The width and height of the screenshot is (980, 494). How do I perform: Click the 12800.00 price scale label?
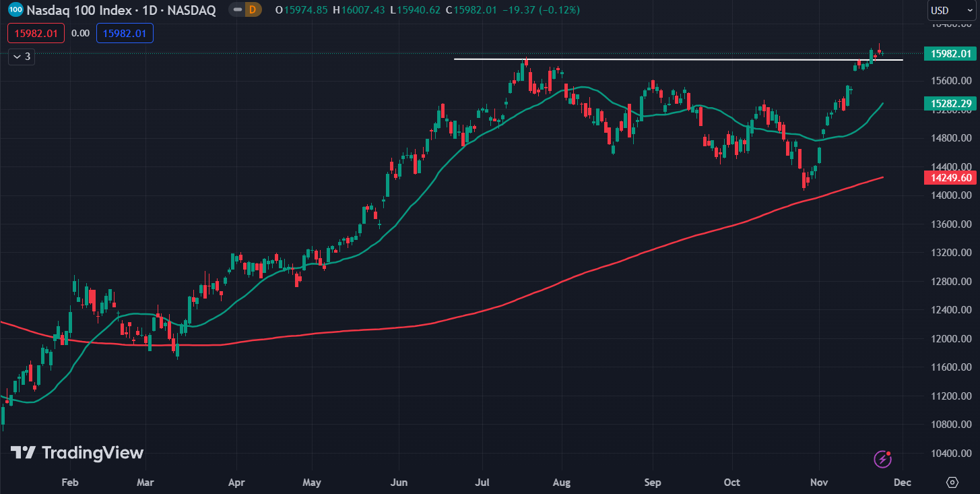[x=951, y=281]
